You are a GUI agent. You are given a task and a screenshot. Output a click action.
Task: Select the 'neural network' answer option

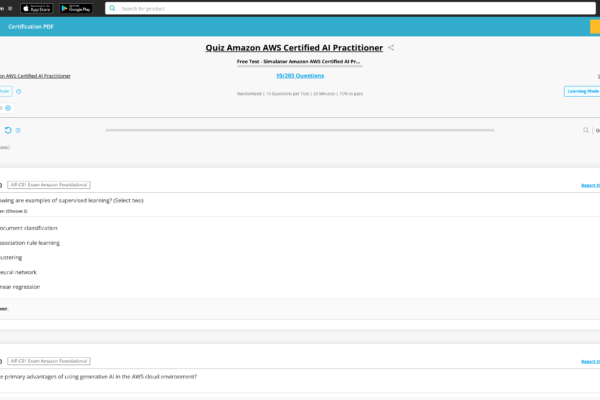18,272
